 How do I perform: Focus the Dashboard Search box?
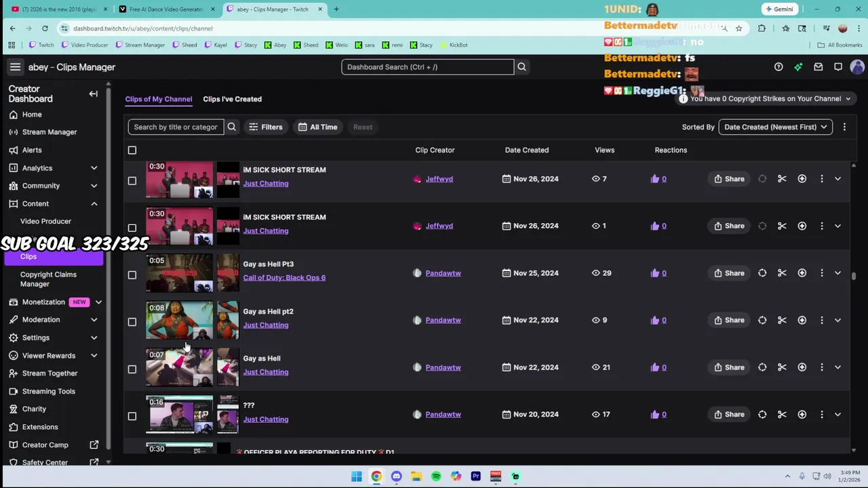tap(427, 67)
